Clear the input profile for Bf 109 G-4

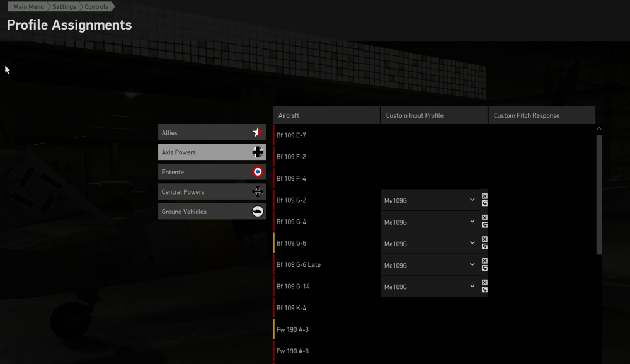coord(484,218)
